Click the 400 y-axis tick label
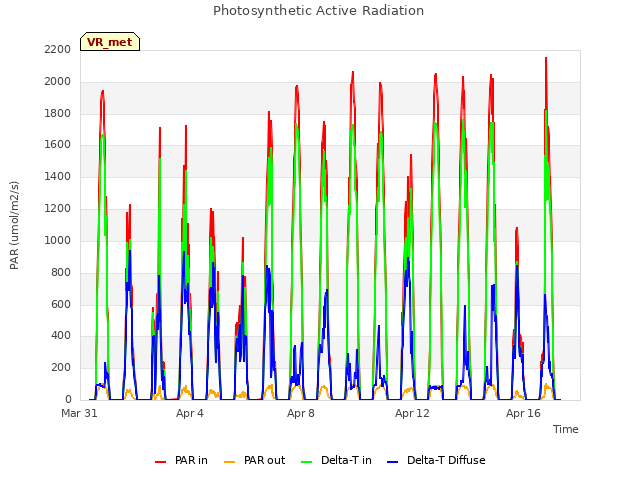Image resolution: width=640 pixels, height=480 pixels. tap(61, 336)
